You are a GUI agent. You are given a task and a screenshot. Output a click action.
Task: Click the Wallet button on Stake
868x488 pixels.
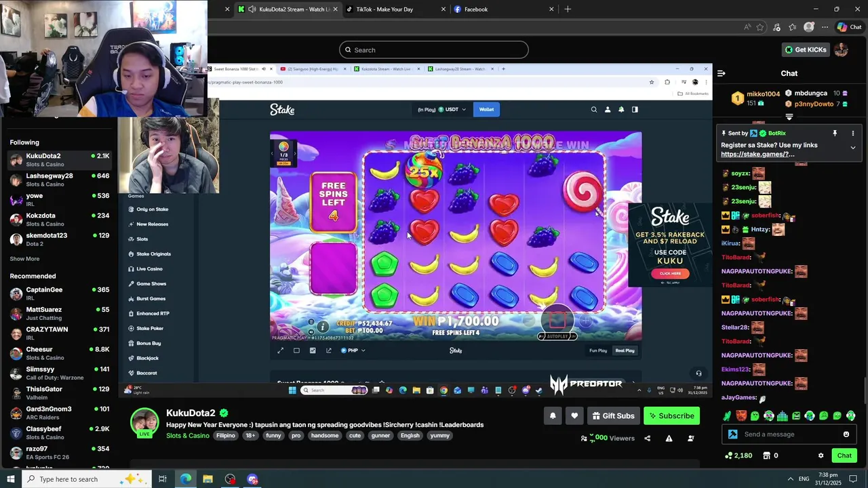[x=486, y=109]
